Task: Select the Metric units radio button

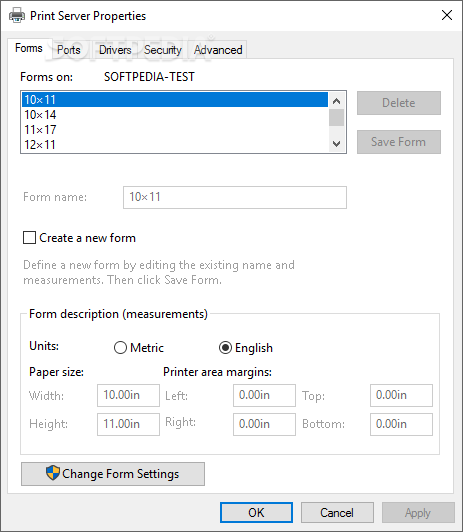Action: click(120, 348)
